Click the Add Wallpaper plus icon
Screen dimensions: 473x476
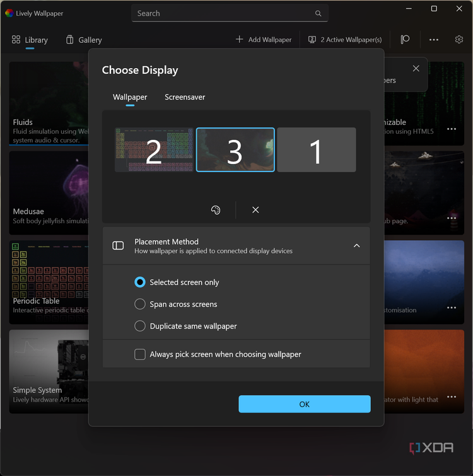(239, 40)
